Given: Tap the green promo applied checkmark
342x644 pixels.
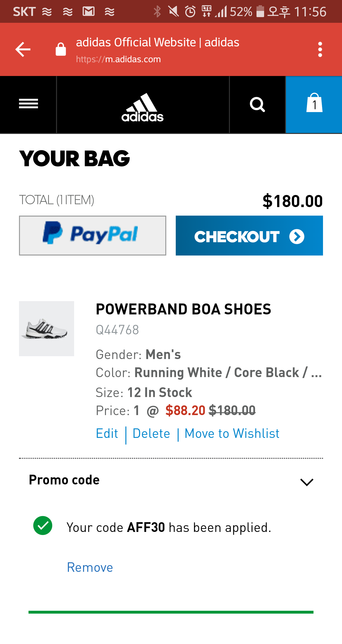Looking at the screenshot, I should pos(43,525).
